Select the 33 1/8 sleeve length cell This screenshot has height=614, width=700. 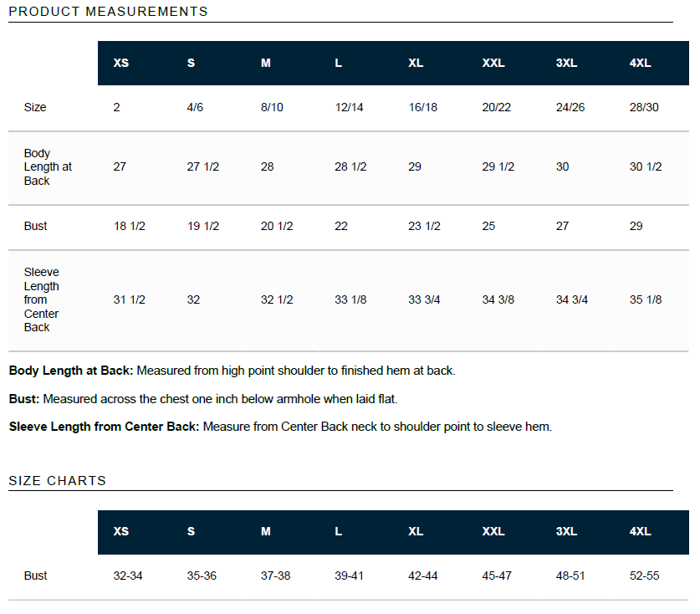point(350,299)
